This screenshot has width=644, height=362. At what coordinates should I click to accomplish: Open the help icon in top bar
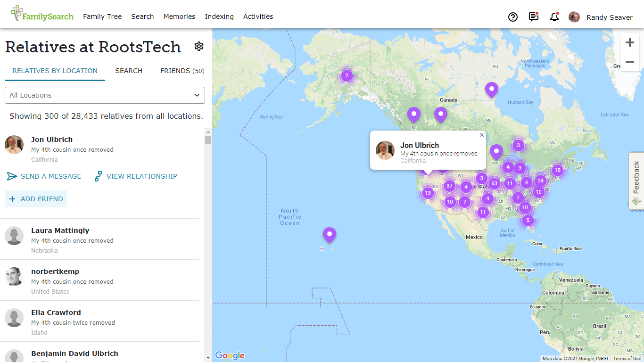pyautogui.click(x=513, y=17)
